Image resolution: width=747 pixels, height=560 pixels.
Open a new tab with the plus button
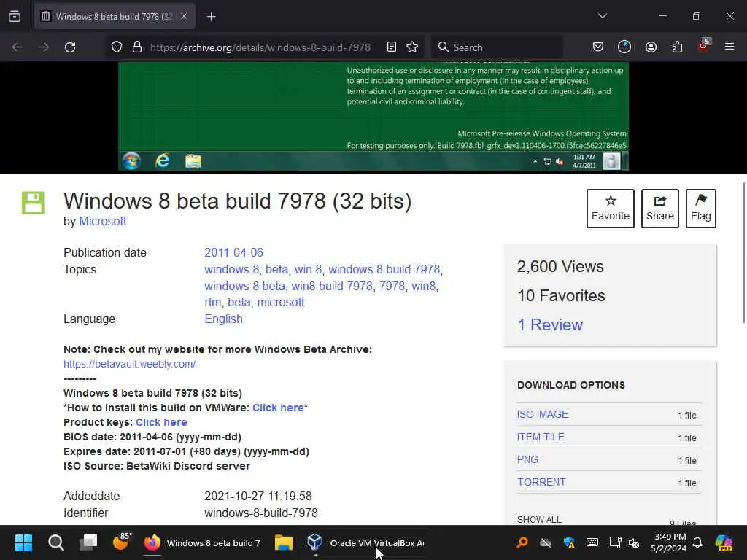click(x=211, y=17)
